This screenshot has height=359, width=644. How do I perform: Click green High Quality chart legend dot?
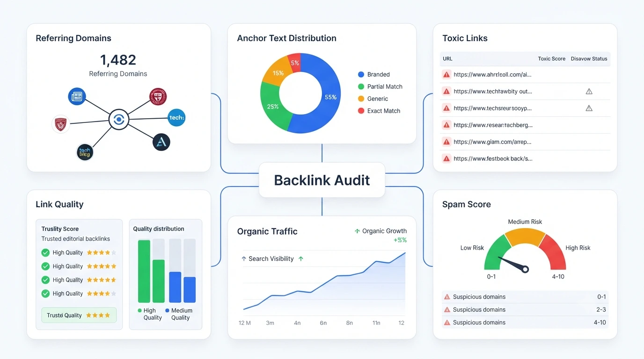[x=139, y=310]
